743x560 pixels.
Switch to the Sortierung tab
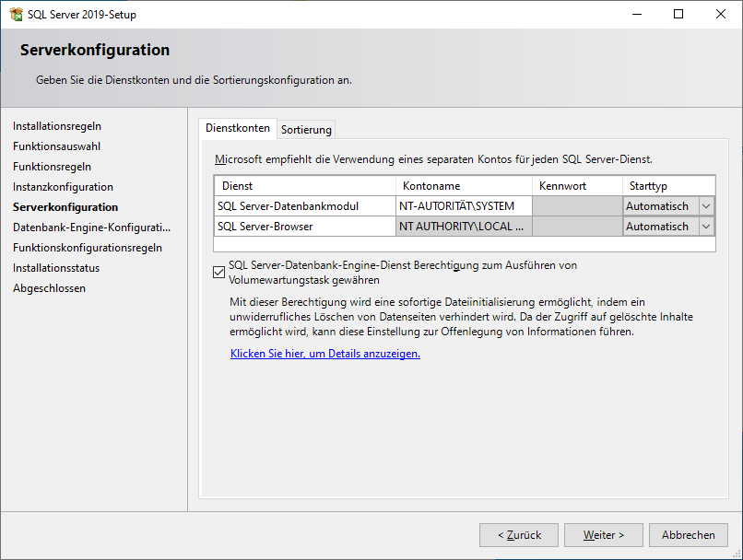[x=307, y=130]
